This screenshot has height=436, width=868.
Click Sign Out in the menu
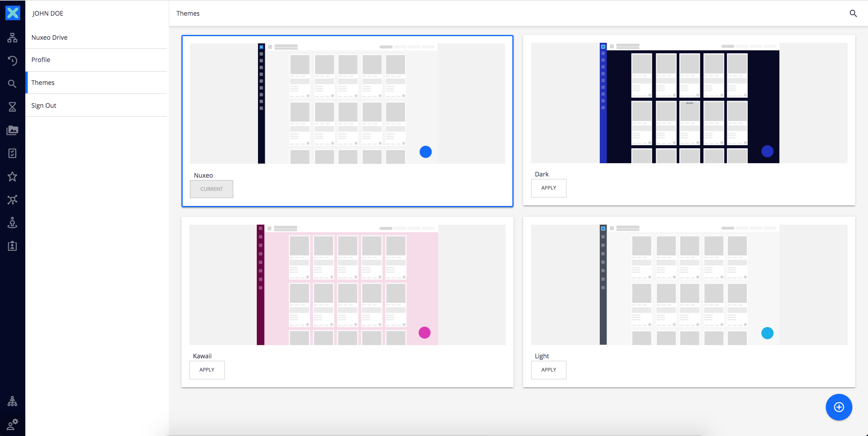[96, 105]
